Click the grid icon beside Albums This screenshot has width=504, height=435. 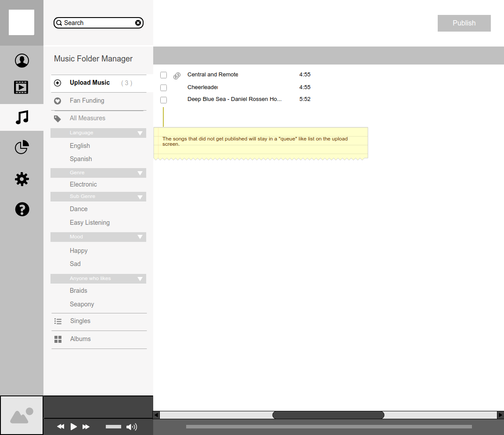point(58,339)
